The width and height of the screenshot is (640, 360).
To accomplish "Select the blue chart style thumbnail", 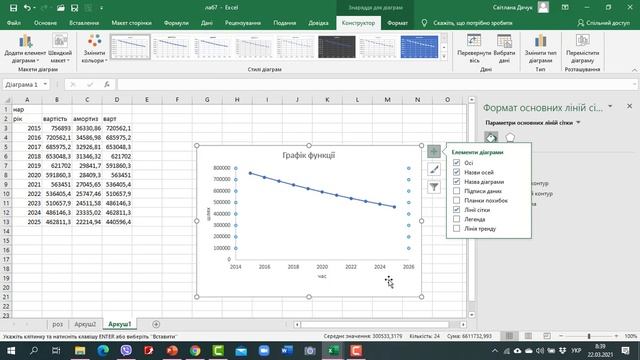I will pos(419,47).
